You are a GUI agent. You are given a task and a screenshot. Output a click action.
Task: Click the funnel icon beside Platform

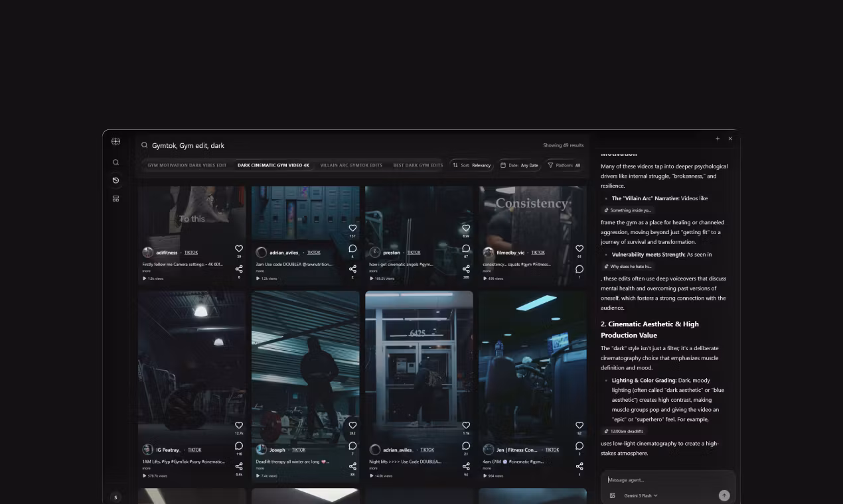551,165
